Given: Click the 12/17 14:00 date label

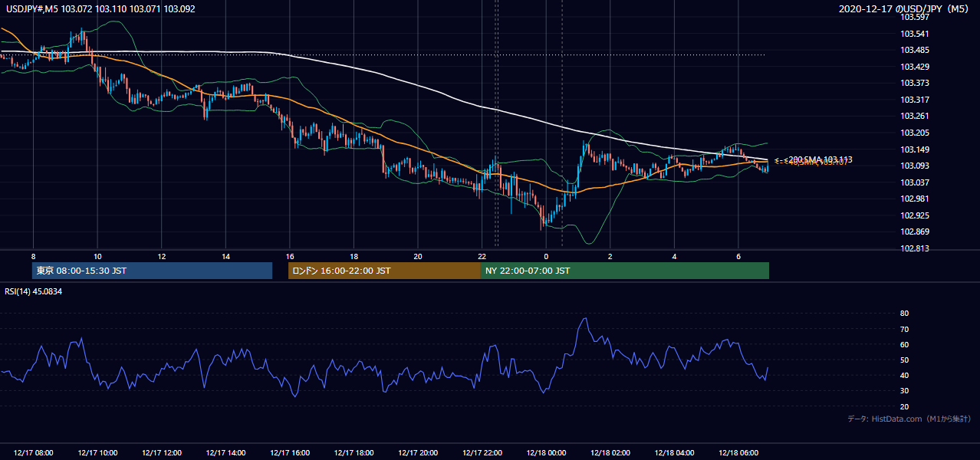Looking at the screenshot, I should (x=225, y=453).
